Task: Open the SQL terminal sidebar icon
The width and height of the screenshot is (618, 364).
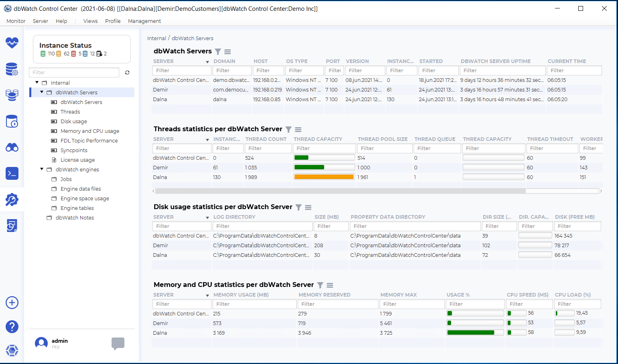Action: point(12,173)
